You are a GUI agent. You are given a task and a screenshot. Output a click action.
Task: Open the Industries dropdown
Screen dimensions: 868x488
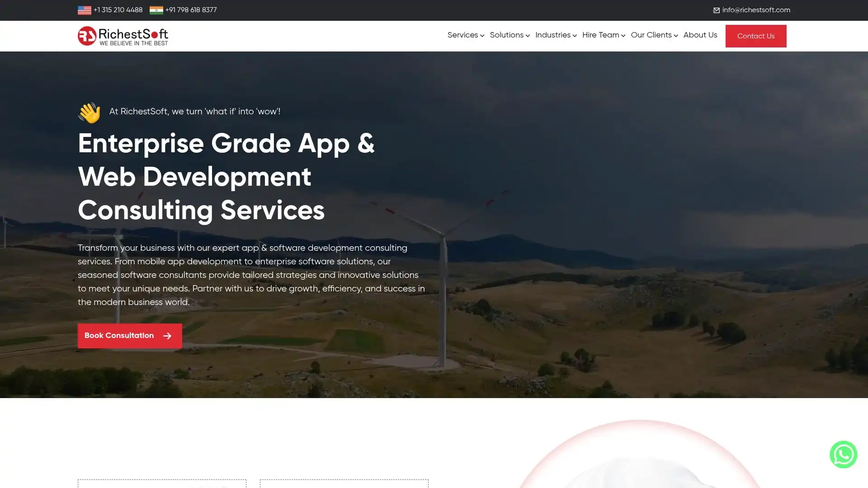pos(555,35)
